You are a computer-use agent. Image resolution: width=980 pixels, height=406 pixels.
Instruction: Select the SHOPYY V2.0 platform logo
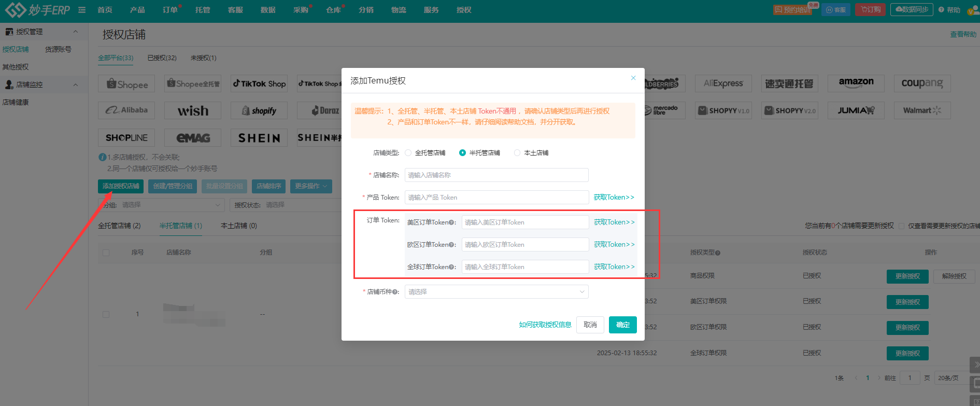pos(790,110)
